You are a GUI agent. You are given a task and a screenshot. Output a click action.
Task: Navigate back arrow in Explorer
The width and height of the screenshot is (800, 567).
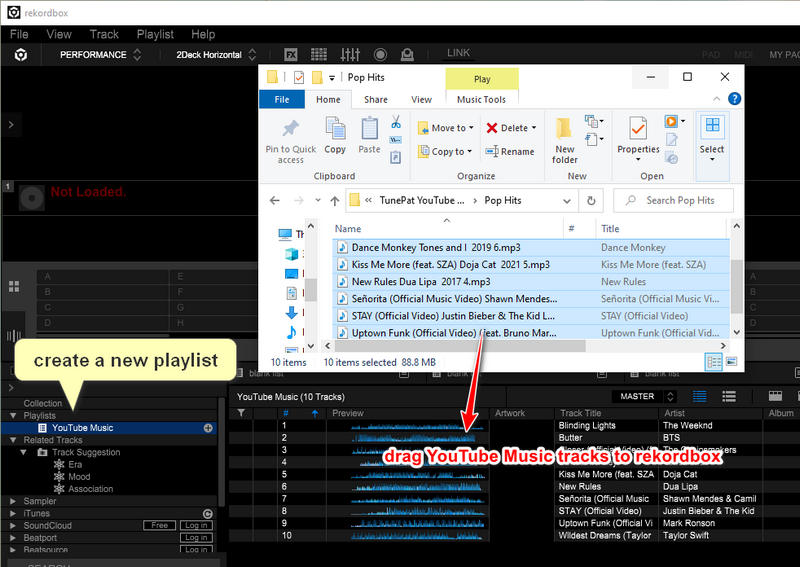(274, 201)
